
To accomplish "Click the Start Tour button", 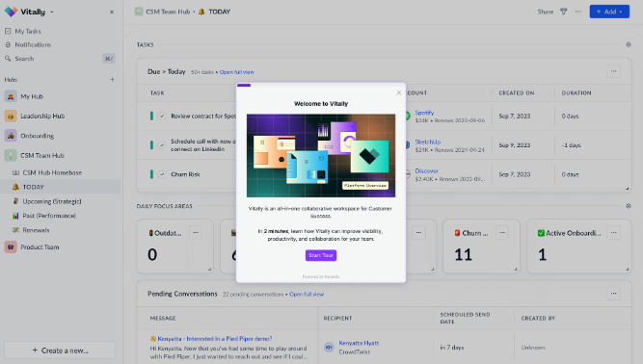I will pos(321,255).
